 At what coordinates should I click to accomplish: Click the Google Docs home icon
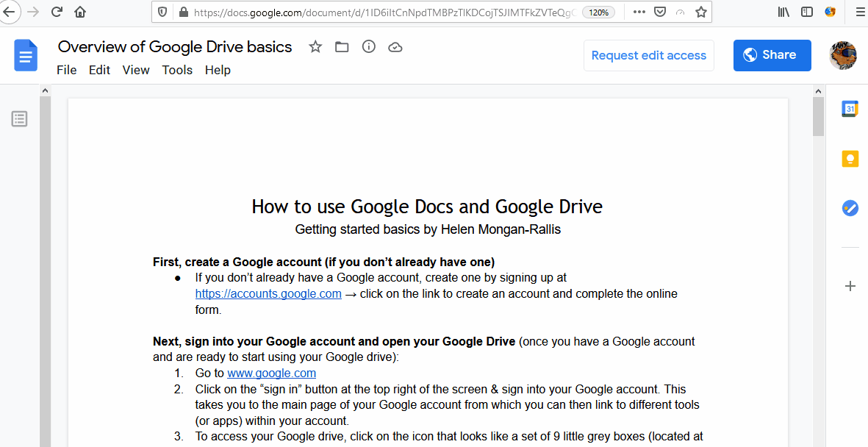[25, 55]
